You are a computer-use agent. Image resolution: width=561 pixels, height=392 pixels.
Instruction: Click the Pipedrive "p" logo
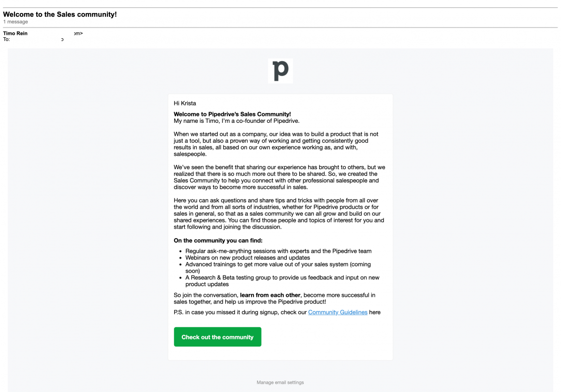(x=280, y=71)
